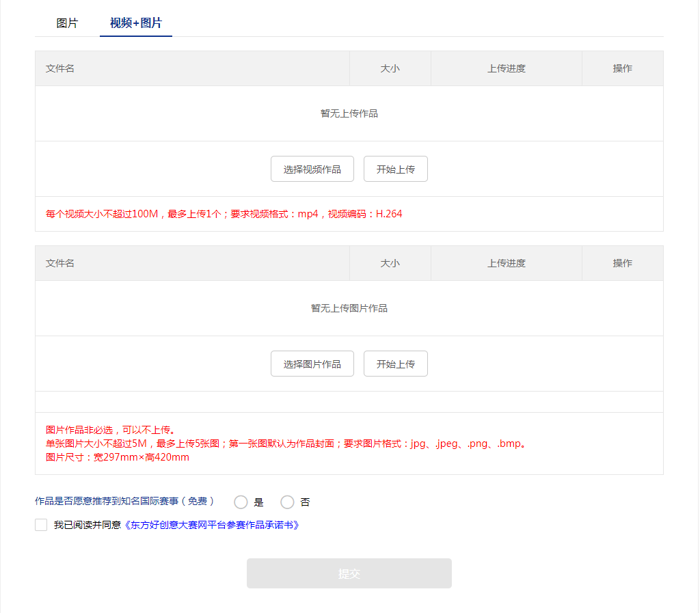This screenshot has width=700, height=613.
Task: Click the 暂无上传图片作品 empty placeholder row
Action: pyautogui.click(x=349, y=308)
